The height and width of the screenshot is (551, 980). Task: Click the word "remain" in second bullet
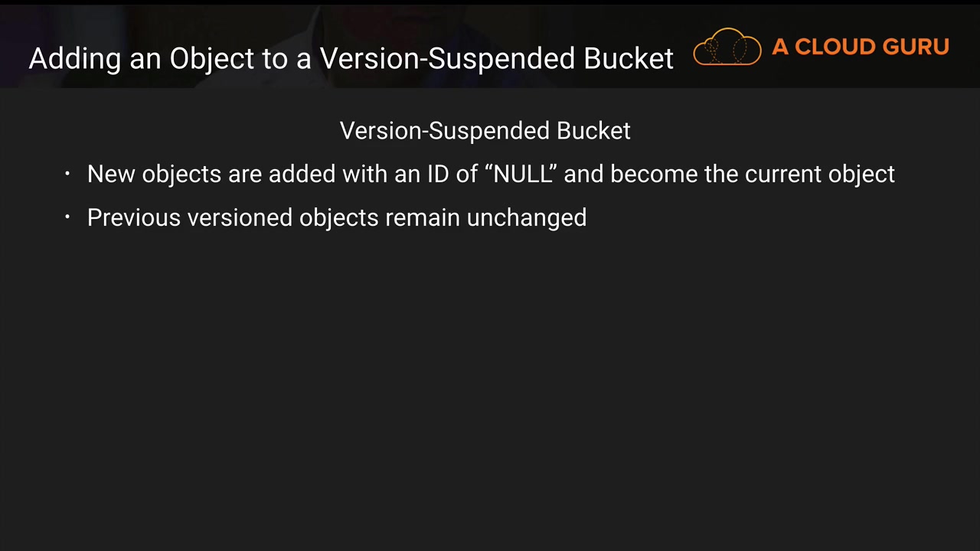coord(423,218)
